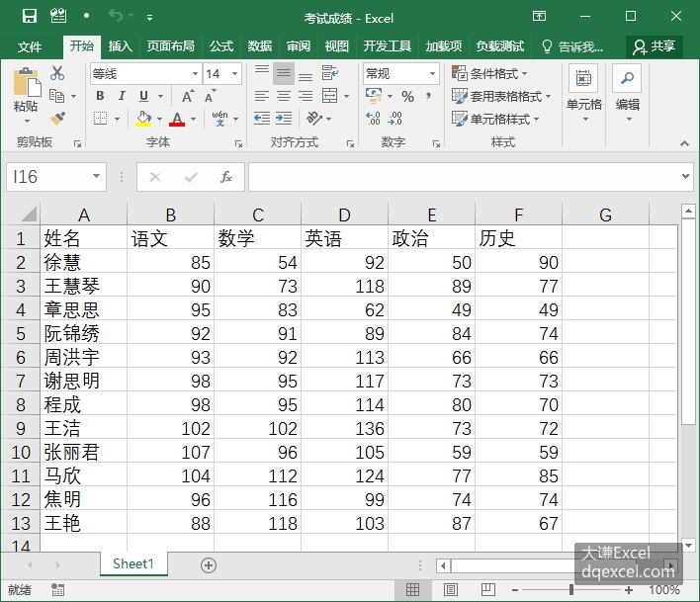The image size is (700, 602).
Task: Open 套用表格格式 table format menu
Action: coord(501,96)
